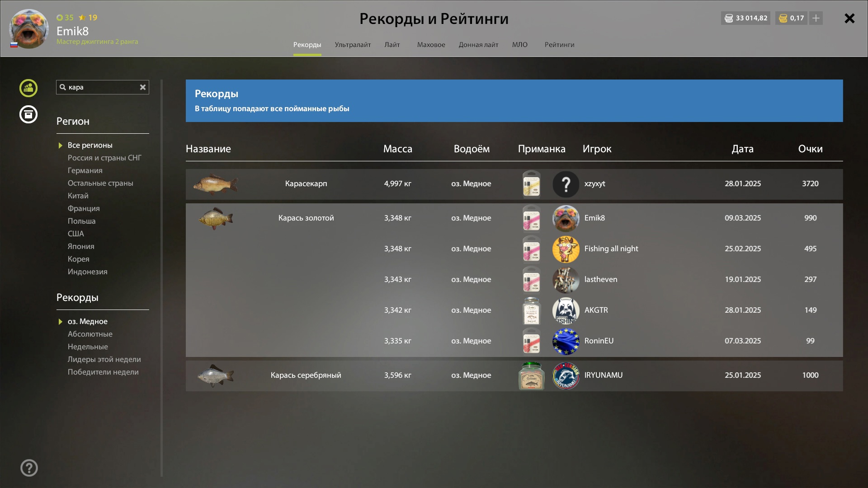Open Emik8 avatar in records table
Image resolution: width=868 pixels, height=488 pixels.
click(566, 219)
